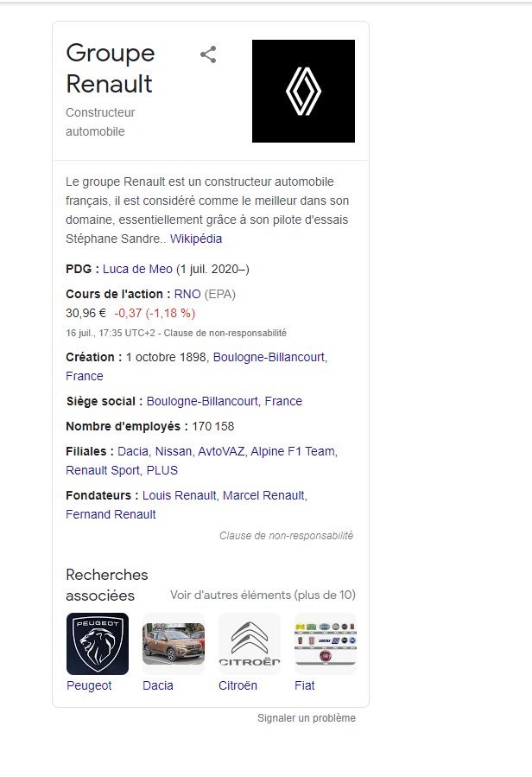Open the italic Clause de non-responsabilité link
Viewport: 532px width, 777px height.
coord(287,536)
